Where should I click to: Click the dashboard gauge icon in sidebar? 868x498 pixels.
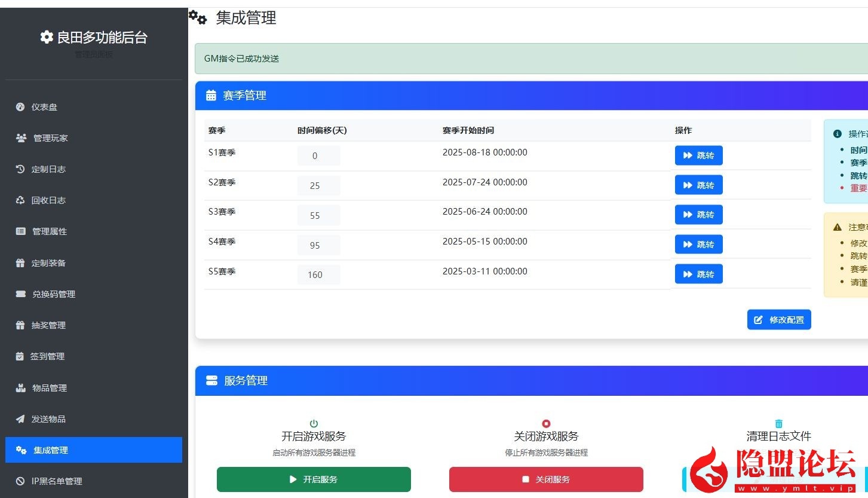coord(20,107)
